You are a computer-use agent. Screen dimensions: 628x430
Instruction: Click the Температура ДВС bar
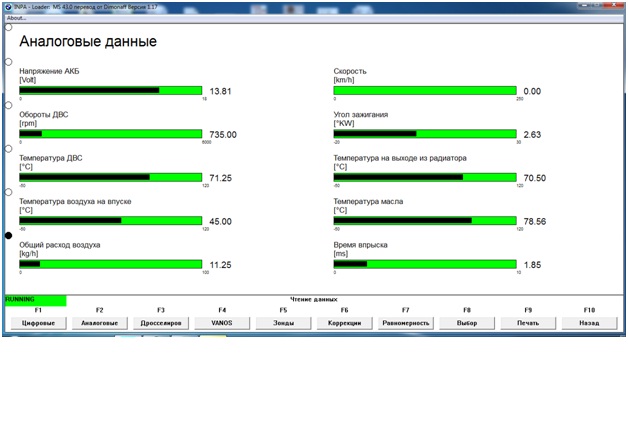pos(111,177)
